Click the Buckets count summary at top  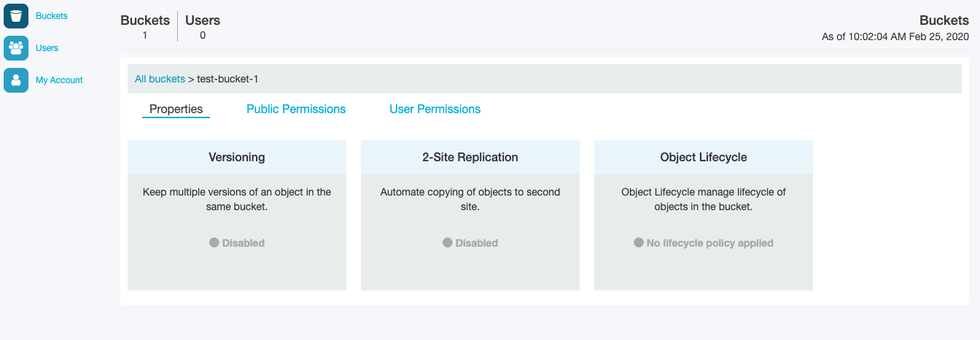pyautogui.click(x=145, y=27)
